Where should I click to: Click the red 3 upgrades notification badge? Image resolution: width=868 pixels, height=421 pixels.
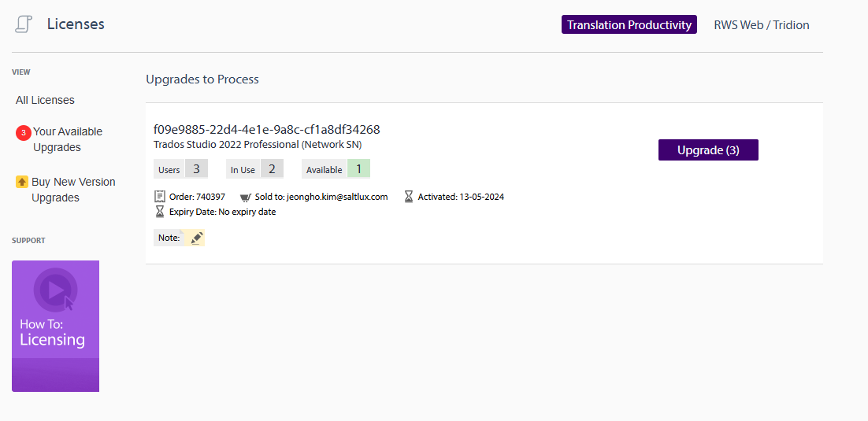[x=24, y=133]
